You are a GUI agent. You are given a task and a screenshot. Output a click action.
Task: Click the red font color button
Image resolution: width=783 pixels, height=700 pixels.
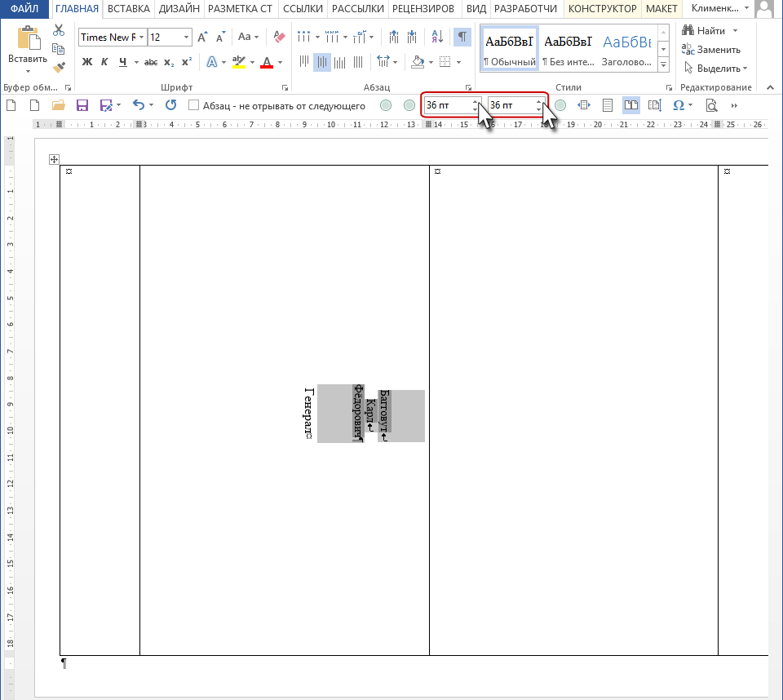(x=267, y=63)
